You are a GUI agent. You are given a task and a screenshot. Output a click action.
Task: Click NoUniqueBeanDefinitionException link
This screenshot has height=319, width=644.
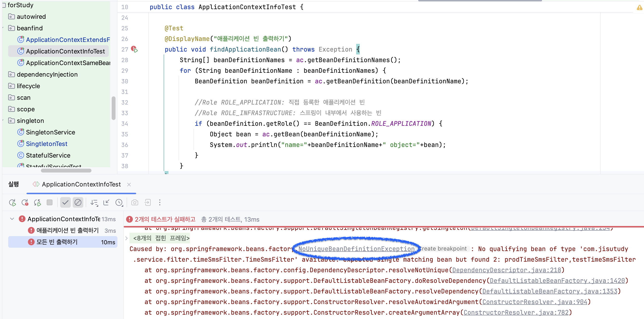(356, 249)
